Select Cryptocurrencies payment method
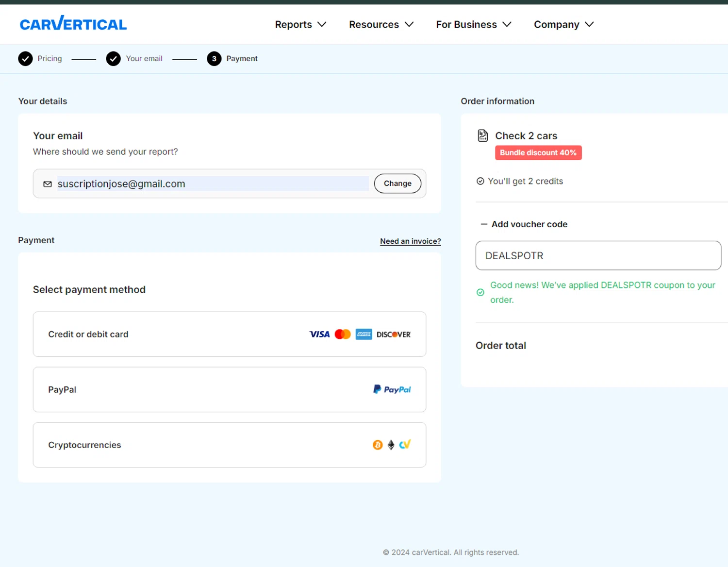This screenshot has height=567, width=728. coord(230,445)
